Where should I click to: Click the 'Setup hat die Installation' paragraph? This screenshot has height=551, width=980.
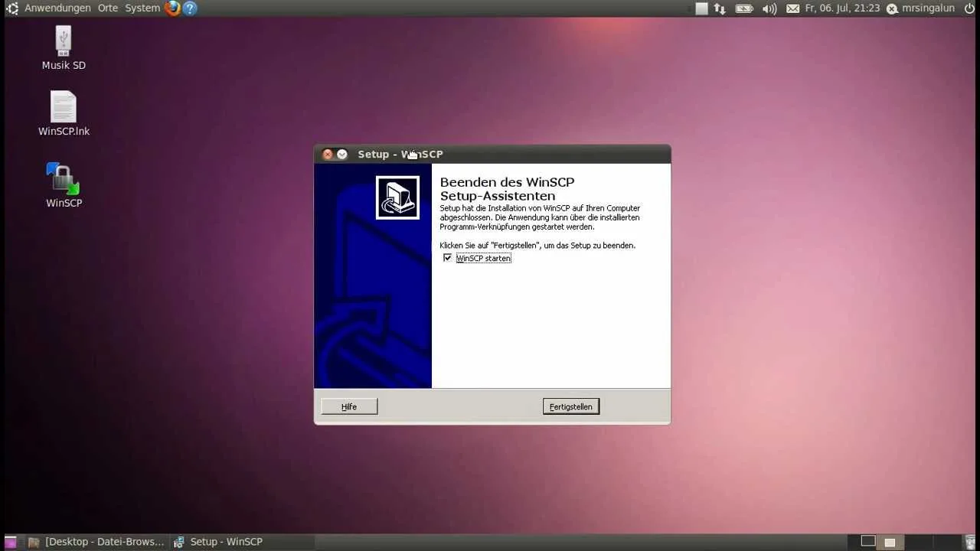540,217
